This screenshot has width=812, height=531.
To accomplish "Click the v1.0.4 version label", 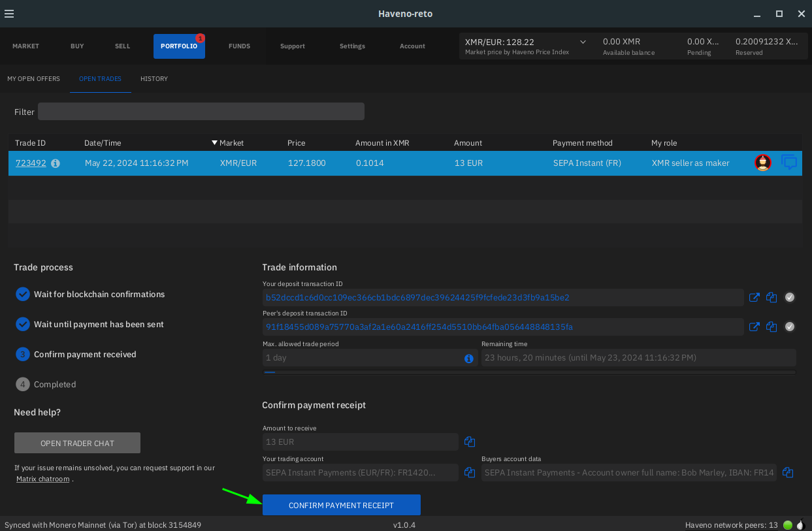I will [404, 525].
